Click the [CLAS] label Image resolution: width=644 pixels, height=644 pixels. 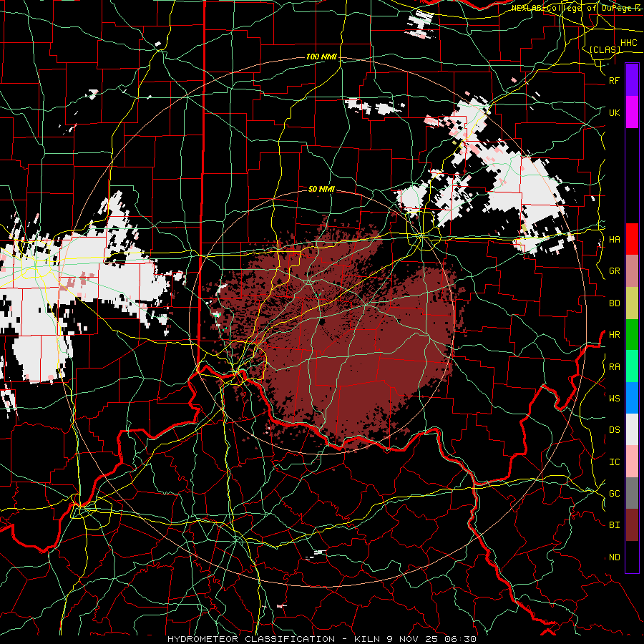(605, 49)
